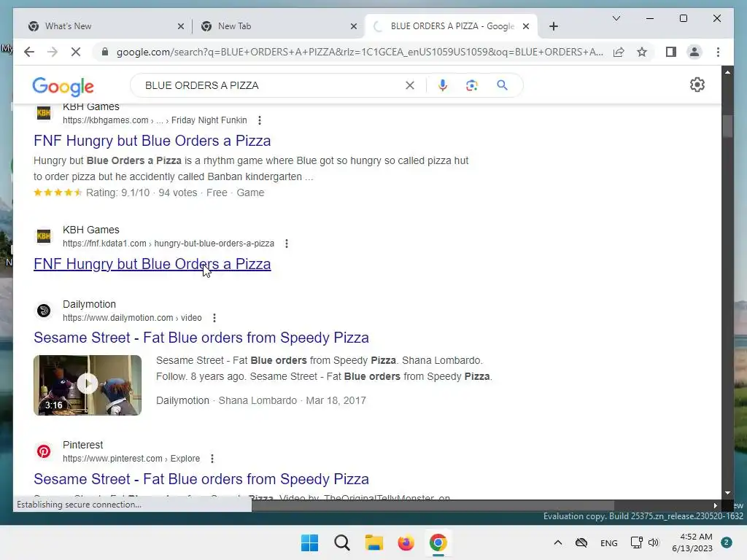This screenshot has height=560, width=747.
Task: Open Pinterest Sesame Street result title
Action: tap(201, 479)
